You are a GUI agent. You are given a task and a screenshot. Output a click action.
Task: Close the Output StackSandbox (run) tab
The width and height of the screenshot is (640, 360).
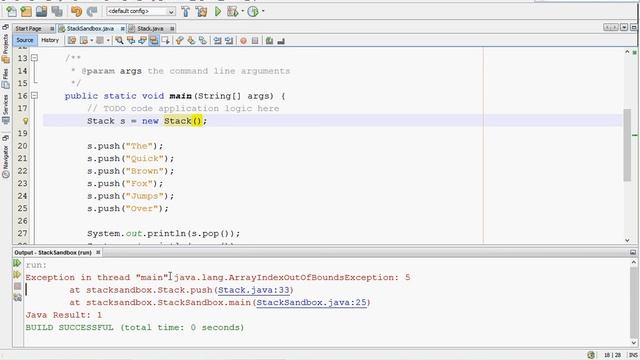(98, 253)
